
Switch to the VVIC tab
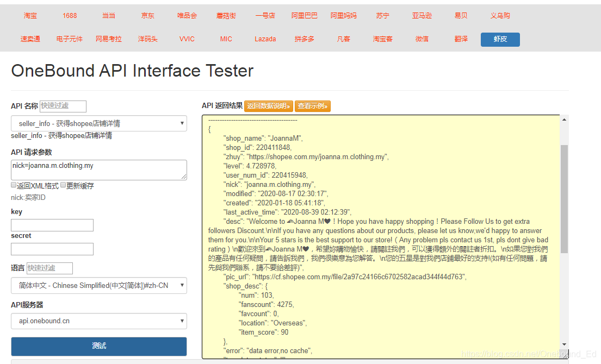(187, 39)
